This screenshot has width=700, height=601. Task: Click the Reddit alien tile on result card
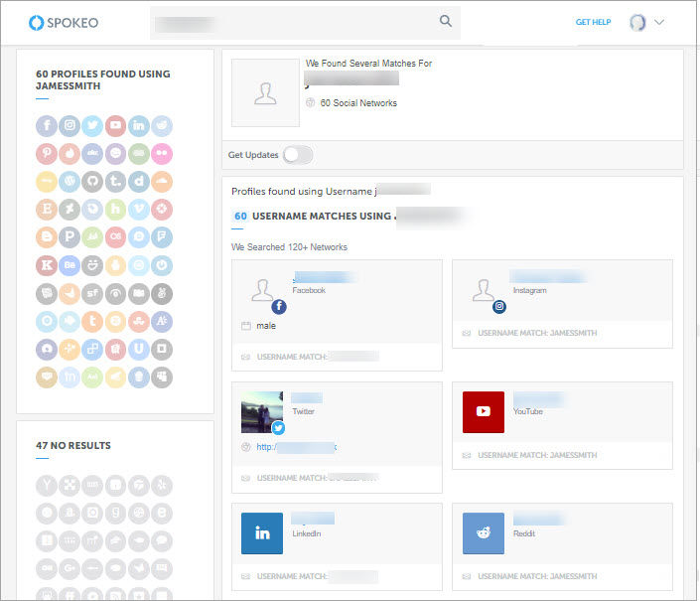click(484, 533)
